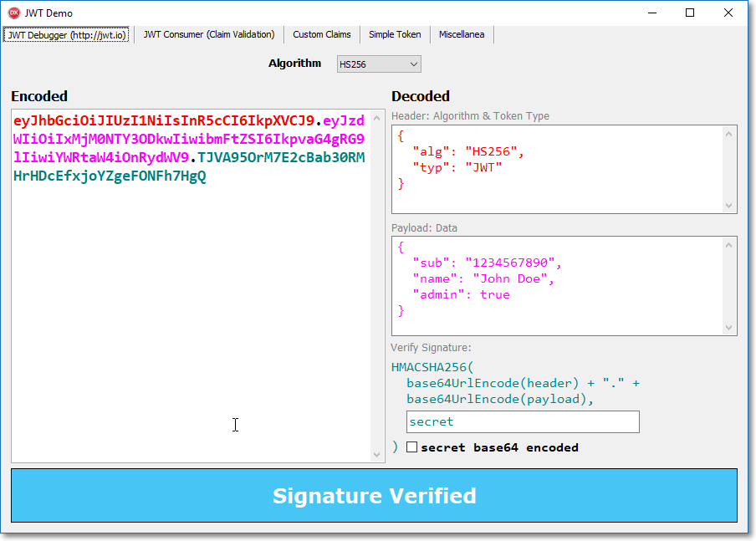Viewport: 756px width, 541px height.
Task: Click the Signature Verified banner
Action: point(374,495)
